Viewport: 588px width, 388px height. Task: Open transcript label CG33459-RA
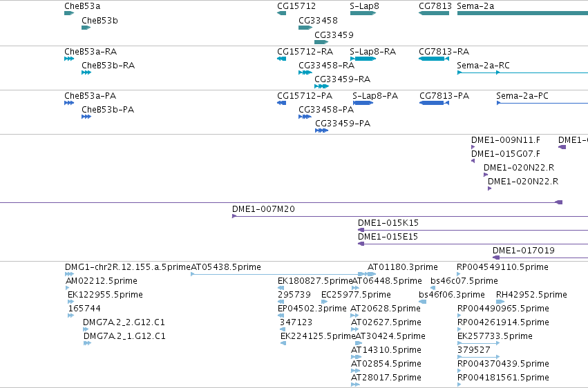coord(342,79)
